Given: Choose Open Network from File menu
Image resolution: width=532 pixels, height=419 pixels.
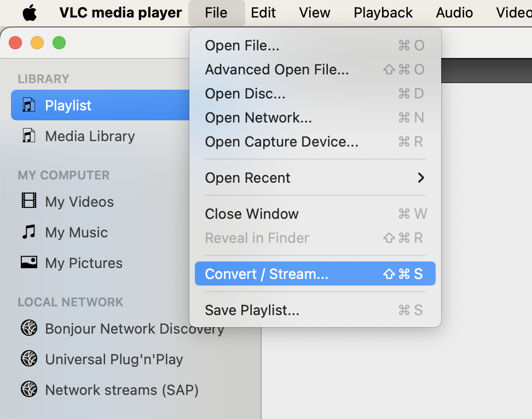Looking at the screenshot, I should (258, 118).
